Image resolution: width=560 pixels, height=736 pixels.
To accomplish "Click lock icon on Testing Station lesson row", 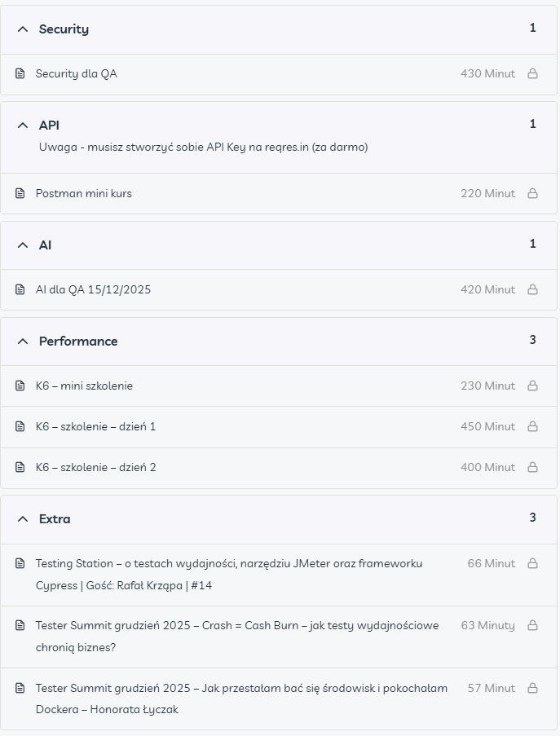I will tap(532, 563).
